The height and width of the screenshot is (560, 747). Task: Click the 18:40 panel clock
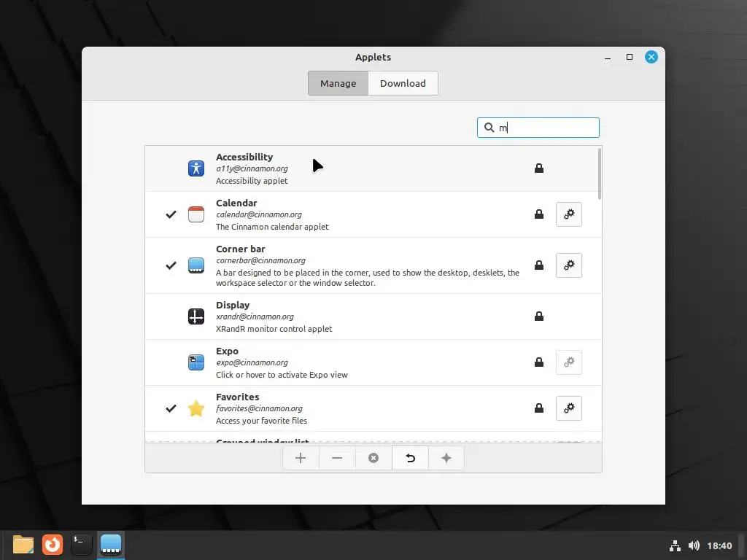[x=719, y=545]
